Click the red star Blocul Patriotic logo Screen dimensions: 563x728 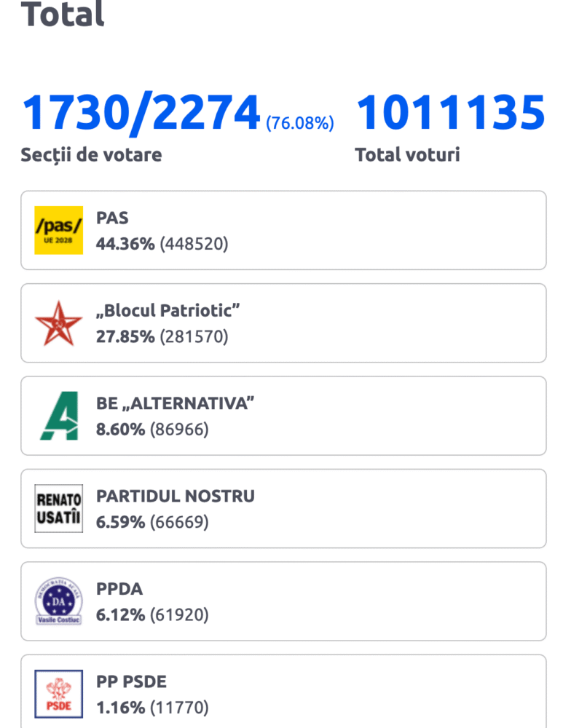pos(58,323)
